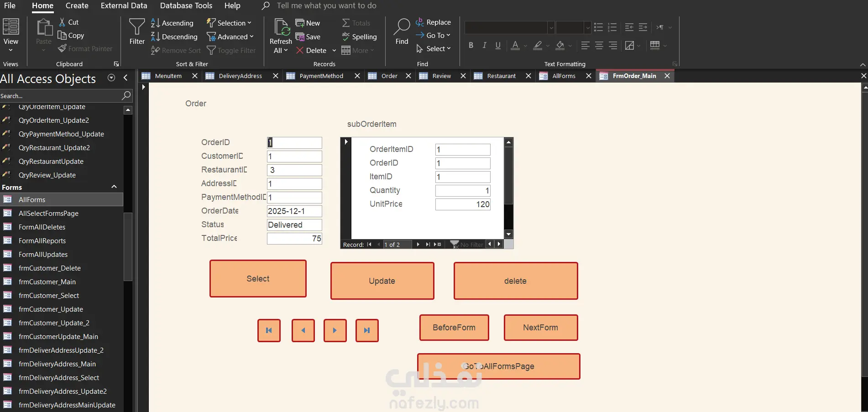Click the Find magnifier icon
Image resolution: width=868 pixels, height=412 pixels.
402,27
